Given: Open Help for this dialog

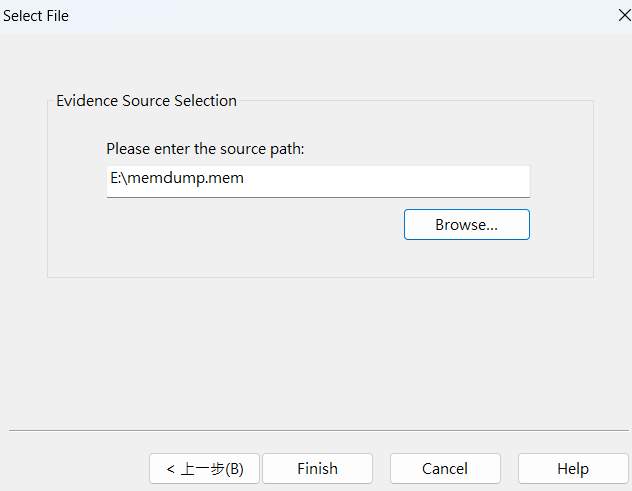Looking at the screenshot, I should click(572, 468).
